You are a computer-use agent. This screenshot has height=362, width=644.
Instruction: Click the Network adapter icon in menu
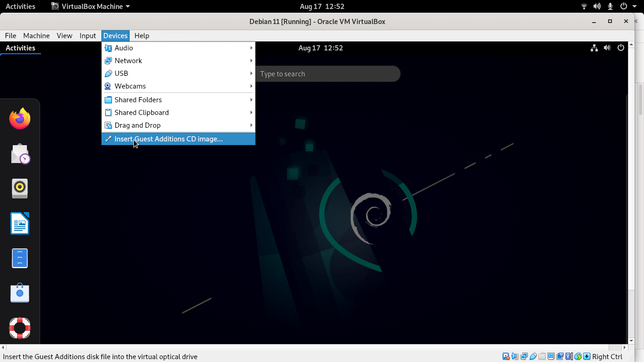(108, 60)
